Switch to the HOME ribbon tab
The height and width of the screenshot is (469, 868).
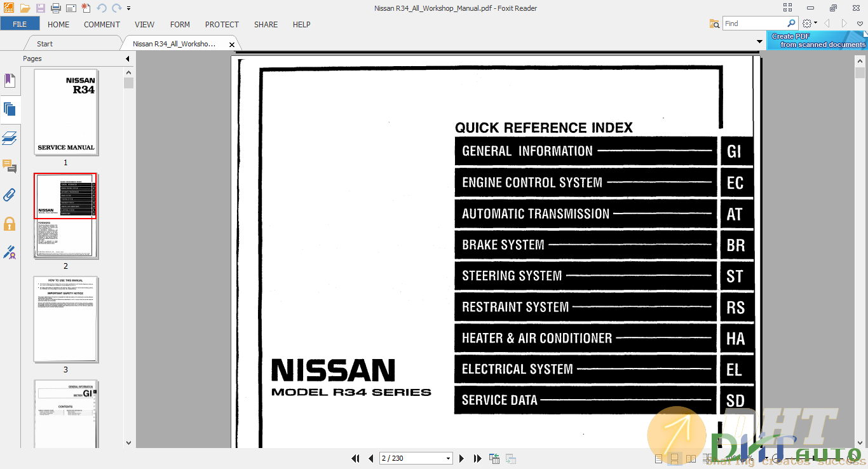[x=58, y=24]
